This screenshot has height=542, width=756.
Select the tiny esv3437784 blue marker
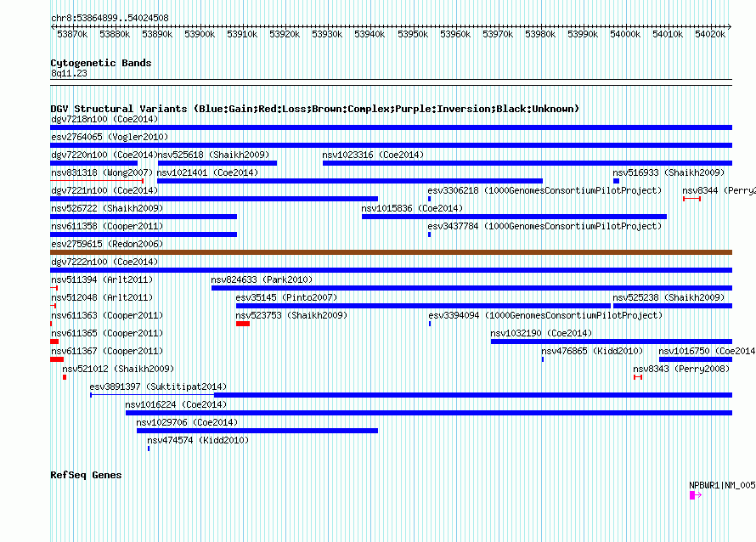(429, 234)
